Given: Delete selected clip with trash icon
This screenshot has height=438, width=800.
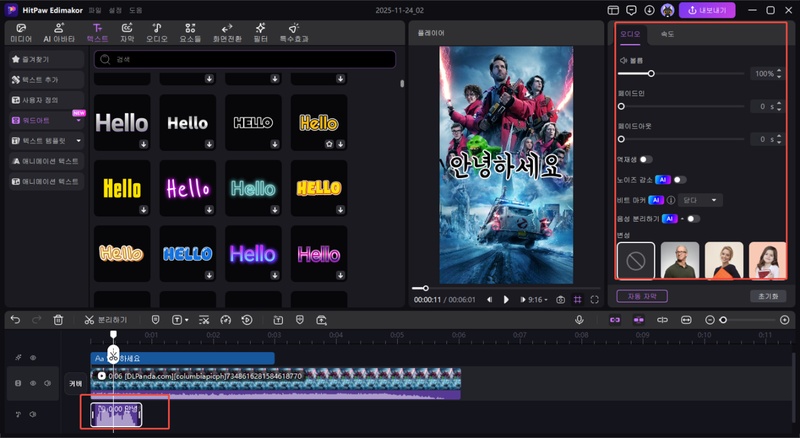Looking at the screenshot, I should click(x=59, y=320).
